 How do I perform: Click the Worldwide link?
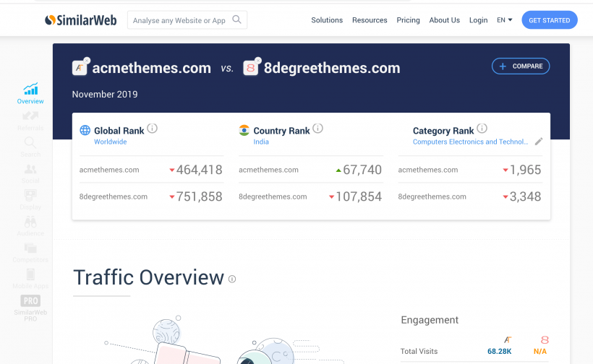click(x=110, y=142)
